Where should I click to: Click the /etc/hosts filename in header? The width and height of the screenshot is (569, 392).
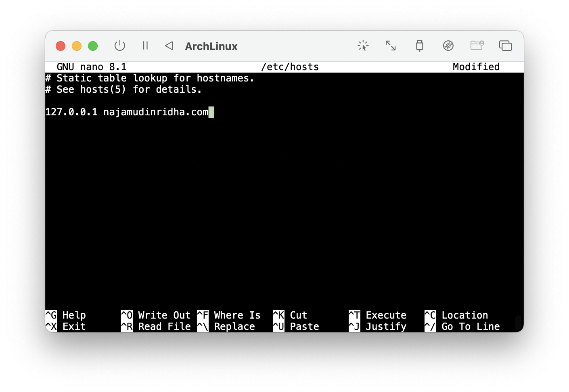[x=290, y=67]
